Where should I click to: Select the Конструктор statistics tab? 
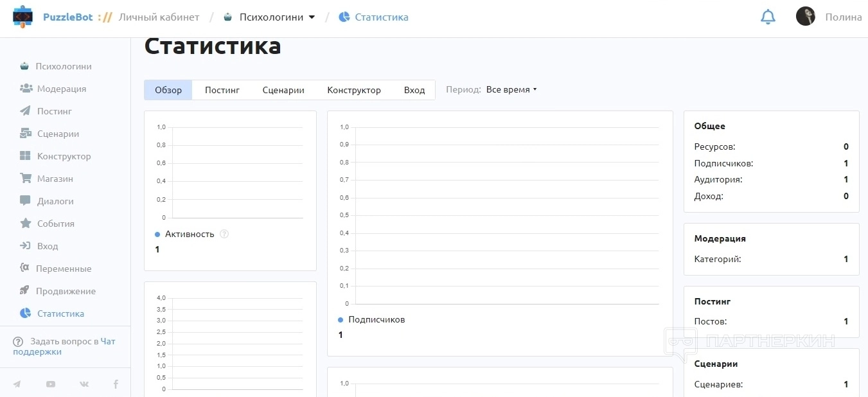pyautogui.click(x=354, y=90)
